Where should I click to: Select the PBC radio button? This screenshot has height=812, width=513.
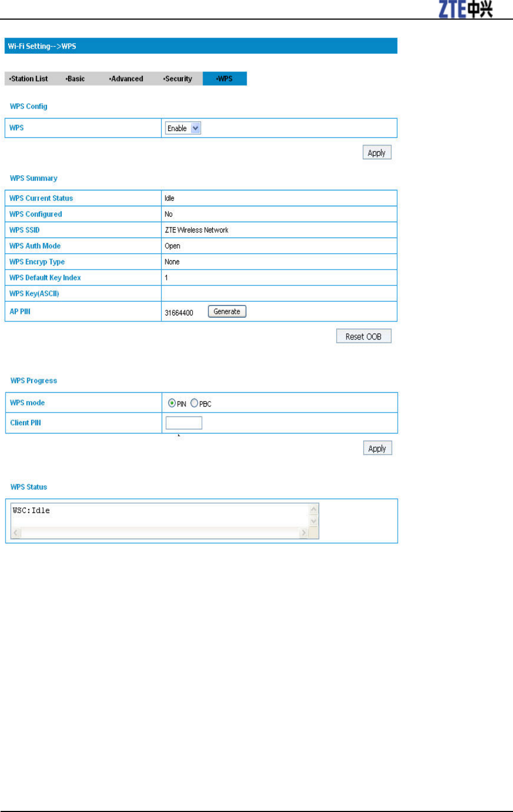point(194,403)
